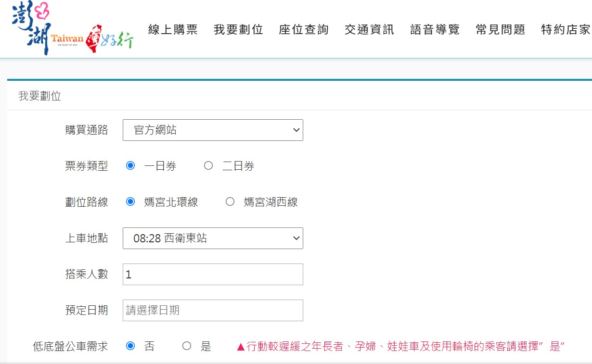Navigate to 交通資訊
This screenshot has height=364, width=592.
coord(369,30)
